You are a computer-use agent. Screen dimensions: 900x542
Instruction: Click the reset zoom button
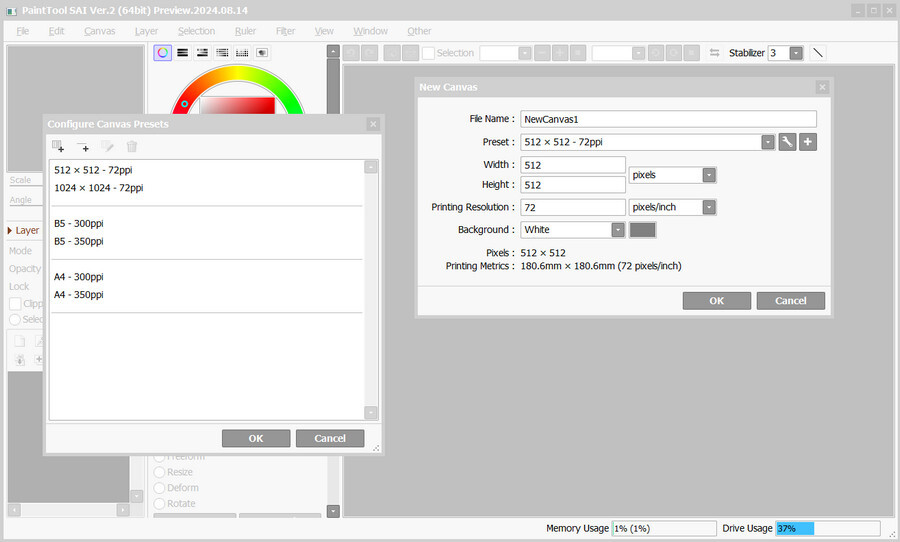(578, 53)
